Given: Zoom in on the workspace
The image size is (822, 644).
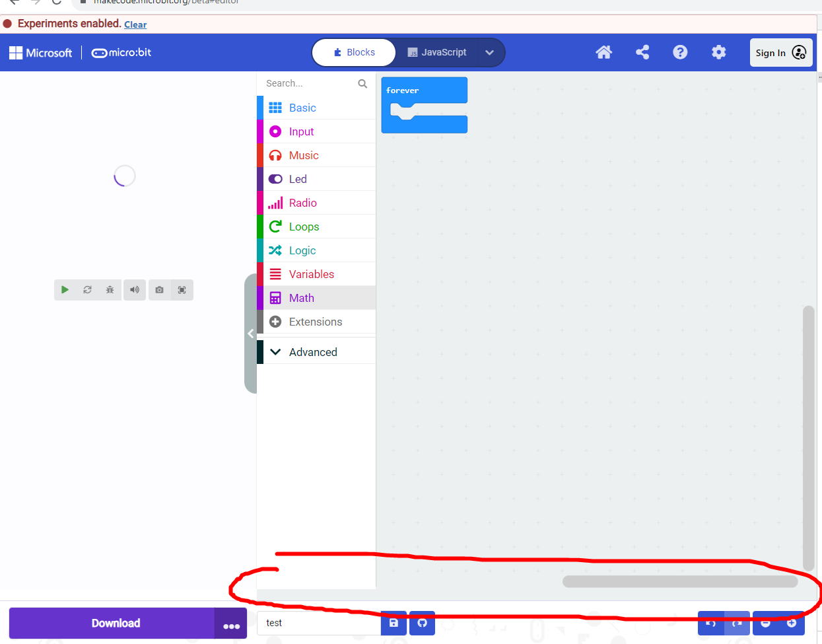Looking at the screenshot, I should point(792,623).
